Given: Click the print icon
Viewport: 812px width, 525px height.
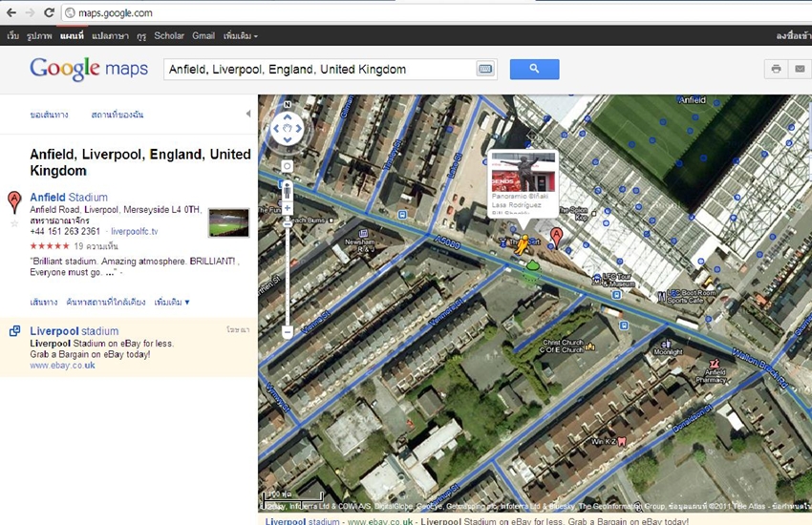Looking at the screenshot, I should pos(776,70).
